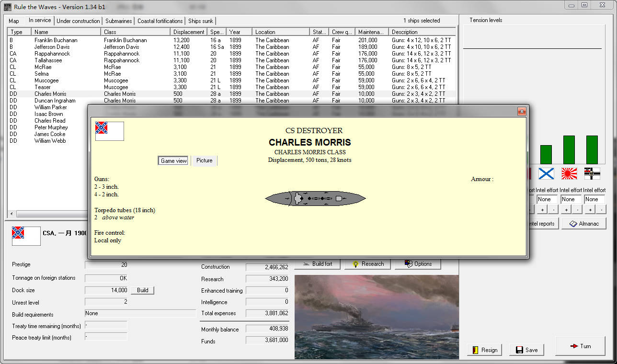617x364 pixels.
Task: Increase intel effort under the Japanese flag
Action: (x=566, y=210)
